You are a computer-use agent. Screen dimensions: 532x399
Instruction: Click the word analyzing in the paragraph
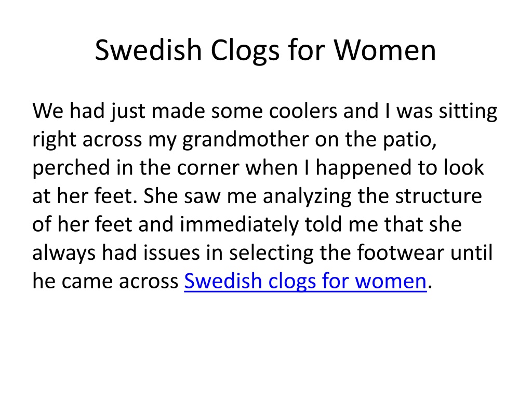click(x=307, y=197)
